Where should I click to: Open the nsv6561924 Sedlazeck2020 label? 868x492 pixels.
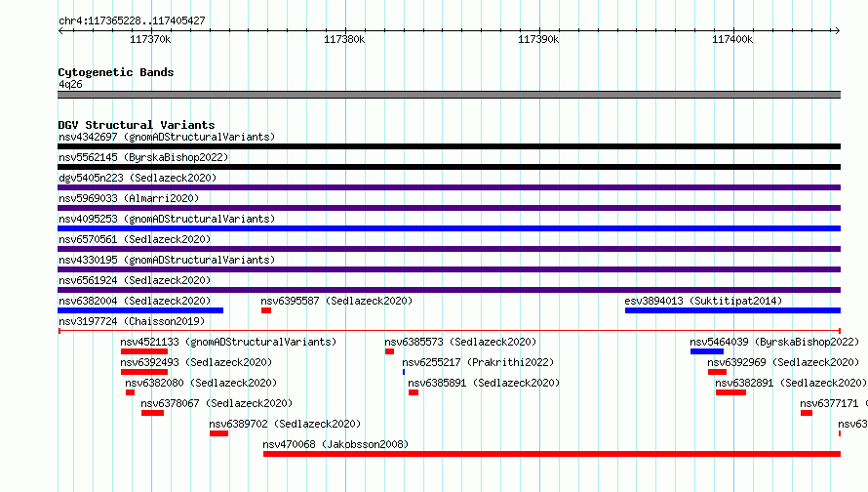pos(135,280)
